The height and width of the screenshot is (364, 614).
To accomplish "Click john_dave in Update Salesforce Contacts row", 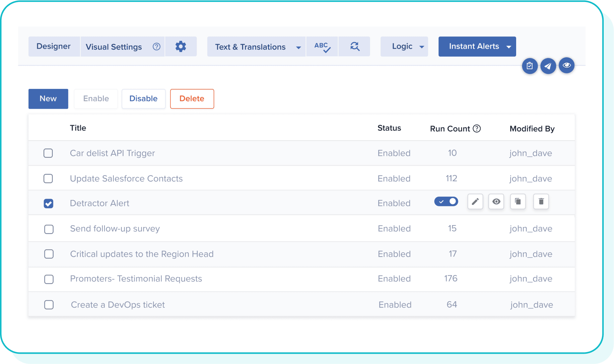I will pos(531,179).
